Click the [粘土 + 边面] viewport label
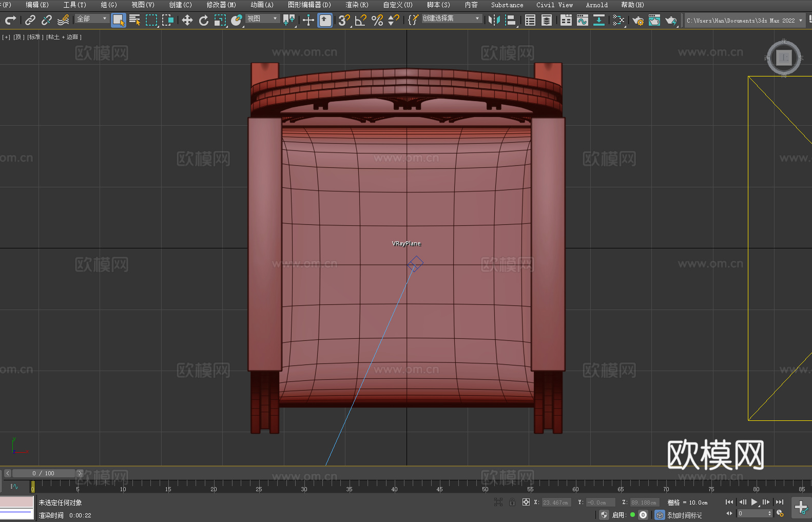812x522 pixels. click(64, 37)
